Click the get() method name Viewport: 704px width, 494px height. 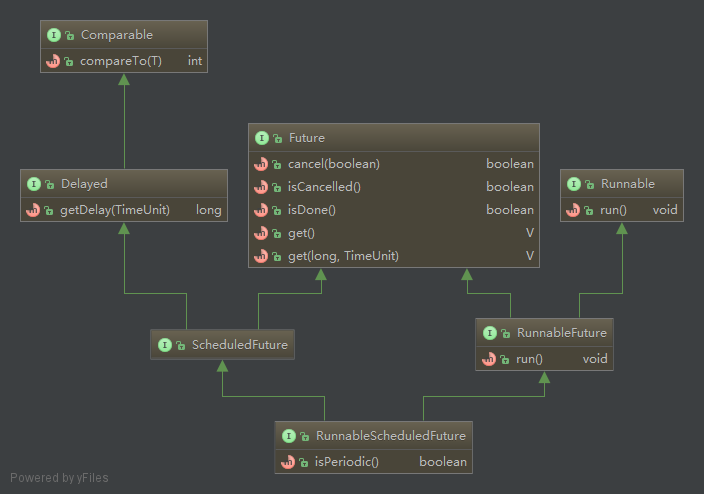tap(301, 234)
